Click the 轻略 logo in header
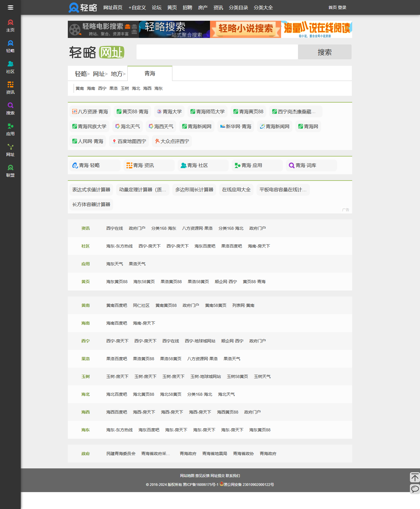The width and height of the screenshot is (420, 509). [83, 7]
